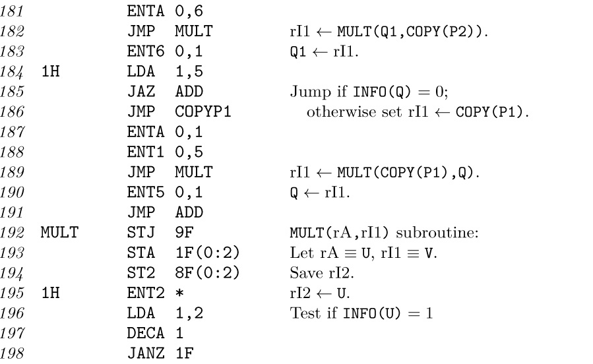
Task: Click the DECA 1 instruction
Action: [156, 333]
